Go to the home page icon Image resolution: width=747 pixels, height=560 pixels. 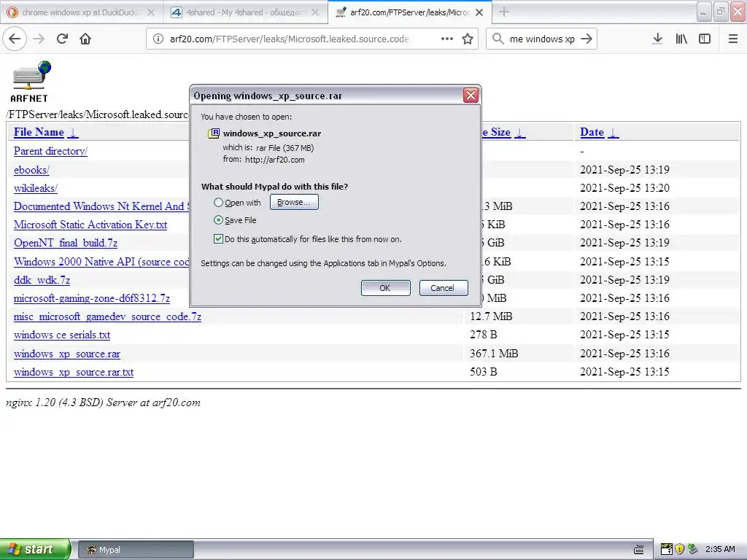point(85,39)
